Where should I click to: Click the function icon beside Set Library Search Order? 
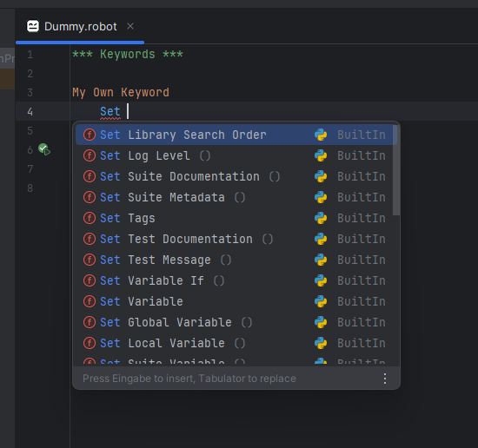[x=90, y=135]
